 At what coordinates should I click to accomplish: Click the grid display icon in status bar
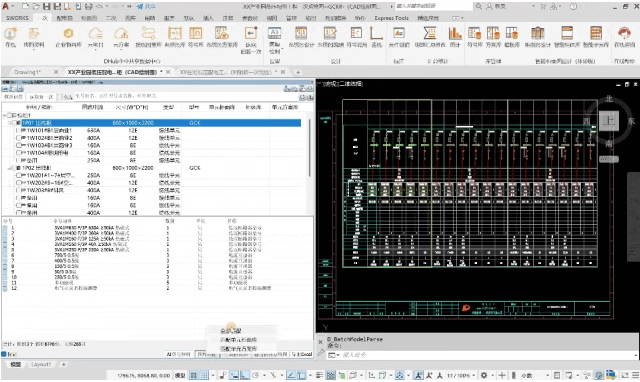194,375
